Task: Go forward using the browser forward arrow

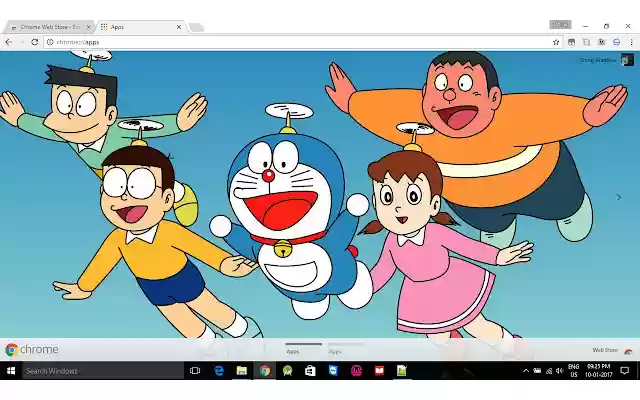Action: coord(22,42)
